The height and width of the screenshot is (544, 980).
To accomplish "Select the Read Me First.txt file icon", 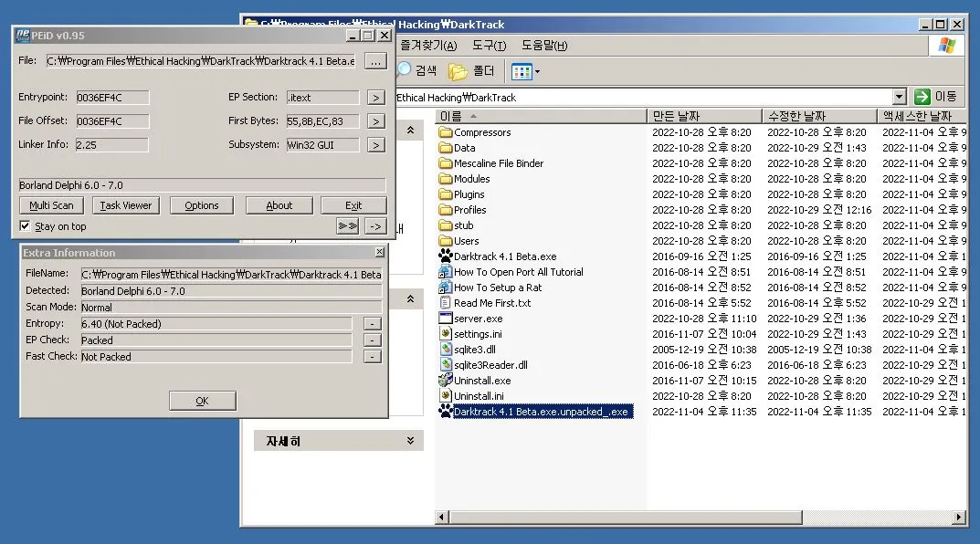I will pyautogui.click(x=445, y=303).
